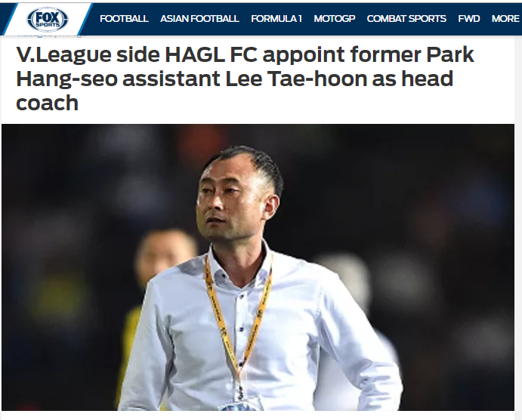Click the words HAGL FC in the headline
The width and height of the screenshot is (522, 420).
pos(211,55)
